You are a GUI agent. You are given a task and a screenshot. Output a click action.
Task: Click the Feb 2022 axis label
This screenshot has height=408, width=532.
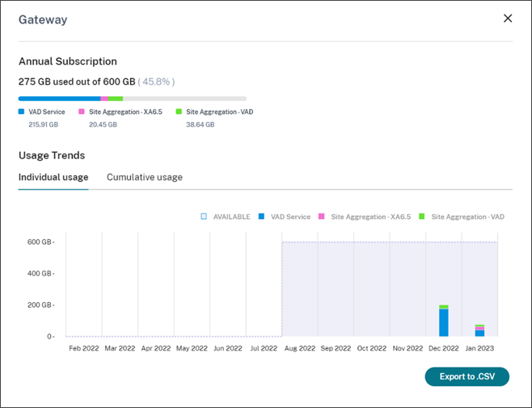84,348
